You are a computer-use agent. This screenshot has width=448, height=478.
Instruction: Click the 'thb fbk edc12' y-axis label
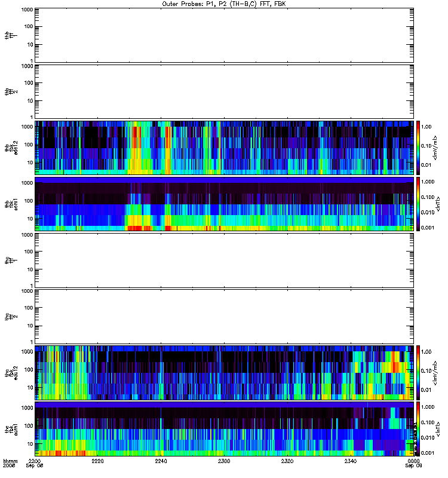[11, 148]
